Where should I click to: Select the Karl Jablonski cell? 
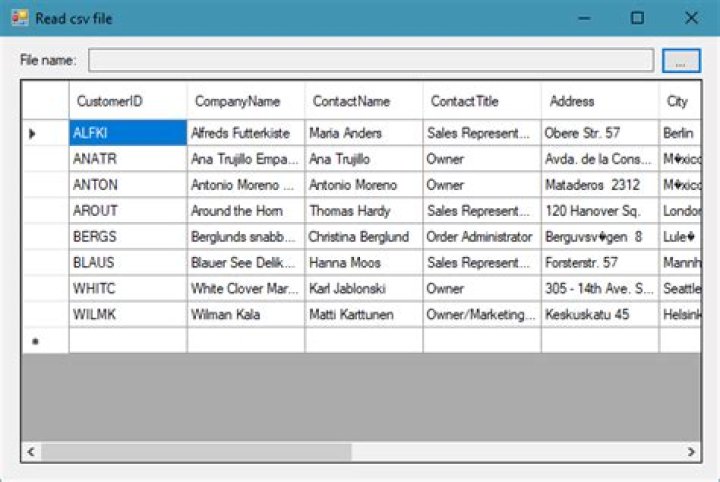[x=364, y=288]
